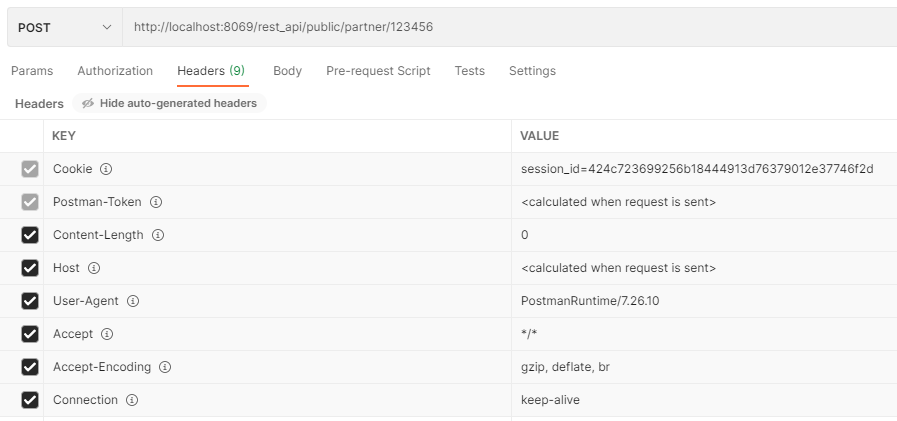Click info icon beside Accept header
Viewport: 897px width, 421px height.
[x=107, y=334]
